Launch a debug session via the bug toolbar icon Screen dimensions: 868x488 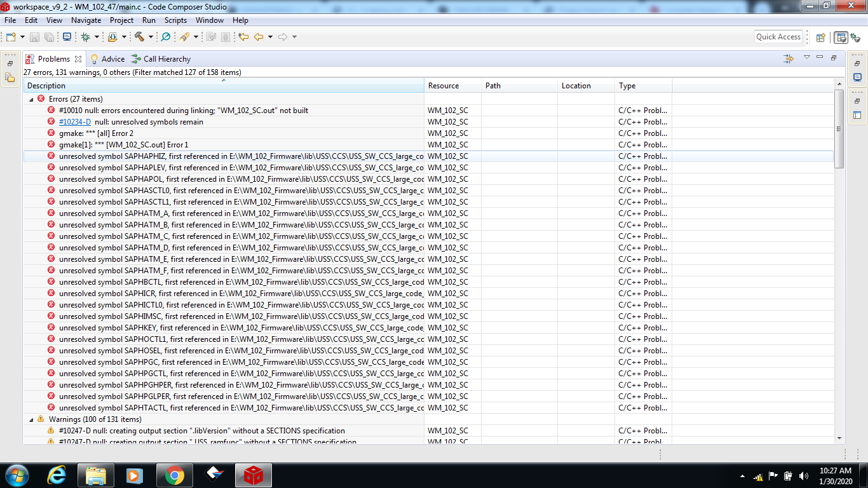click(85, 37)
